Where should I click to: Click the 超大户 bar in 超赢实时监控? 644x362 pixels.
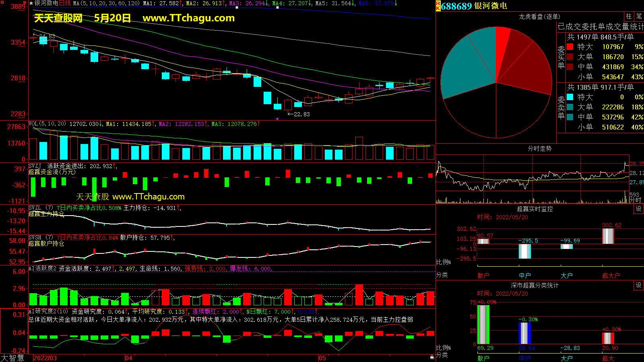pos(608,236)
